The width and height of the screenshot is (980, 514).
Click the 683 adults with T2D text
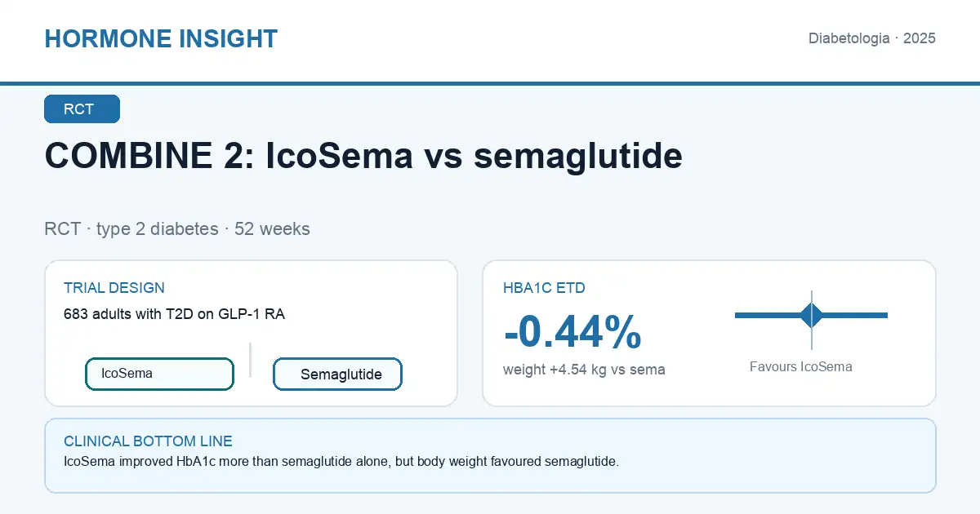(174, 313)
